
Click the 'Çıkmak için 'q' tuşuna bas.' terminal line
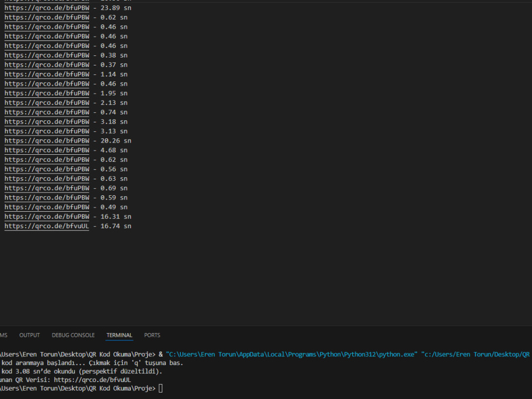[x=136, y=363]
